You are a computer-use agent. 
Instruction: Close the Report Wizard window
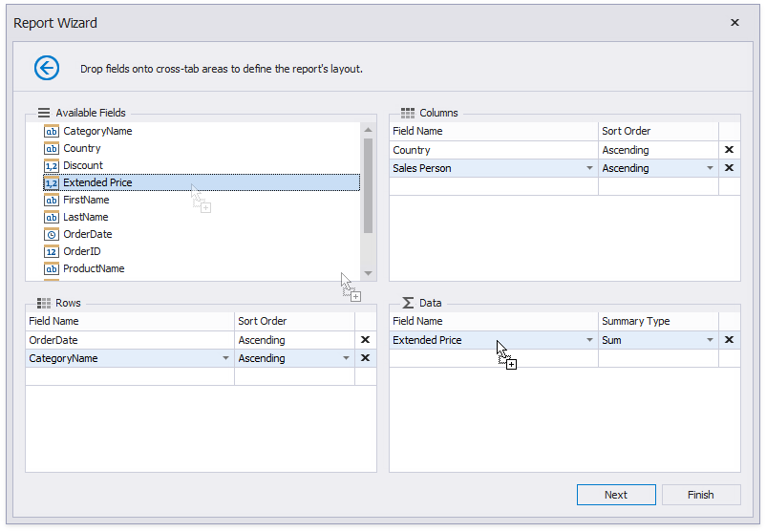pos(734,23)
